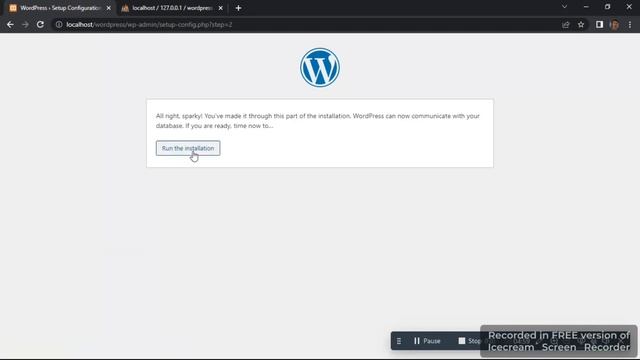Share this page icon
This screenshot has width=640, height=360.
point(566,24)
